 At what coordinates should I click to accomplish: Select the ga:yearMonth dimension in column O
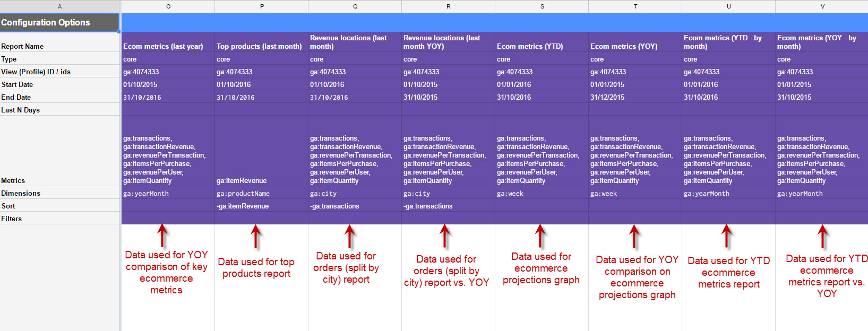[168, 193]
